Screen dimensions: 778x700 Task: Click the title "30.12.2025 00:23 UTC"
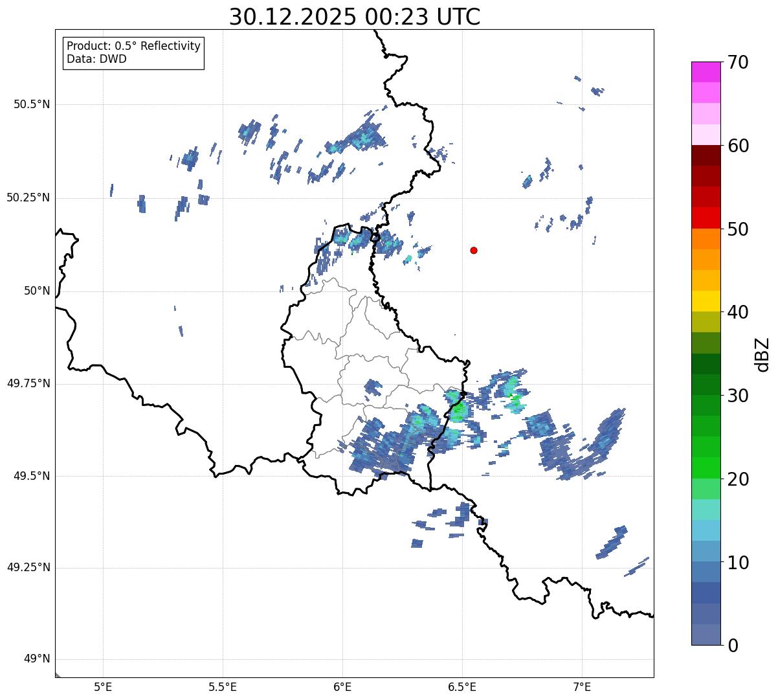click(x=355, y=17)
